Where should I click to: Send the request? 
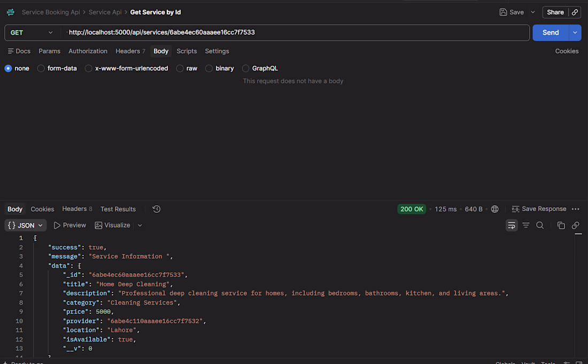551,33
